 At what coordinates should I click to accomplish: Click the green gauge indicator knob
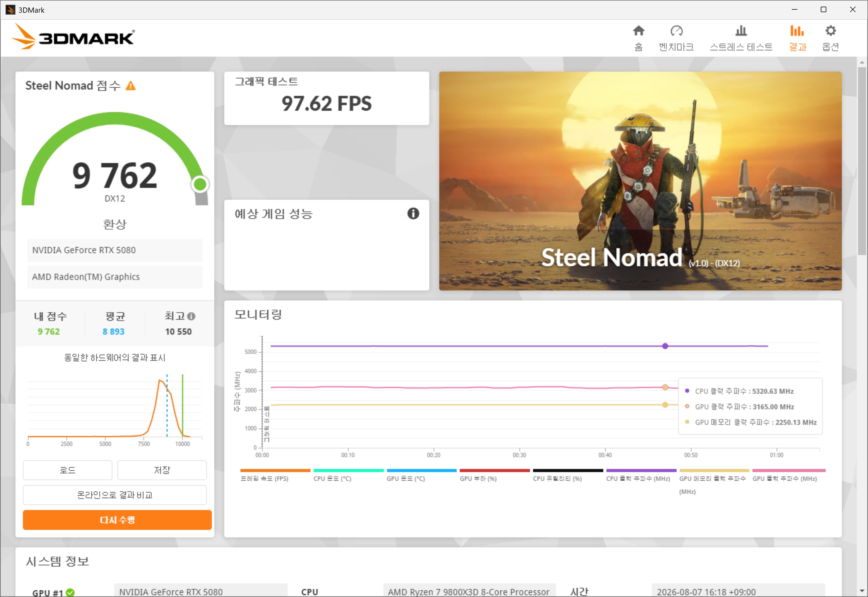point(200,184)
